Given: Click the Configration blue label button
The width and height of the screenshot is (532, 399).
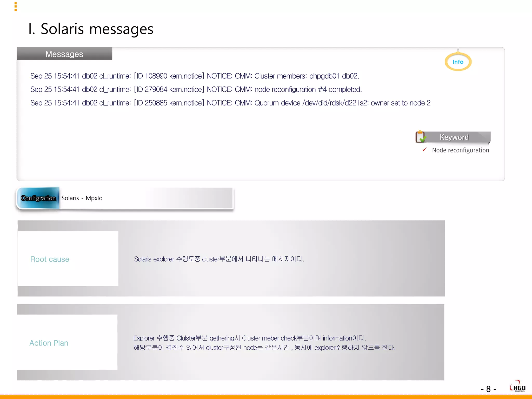Looking at the screenshot, I should pos(38,198).
